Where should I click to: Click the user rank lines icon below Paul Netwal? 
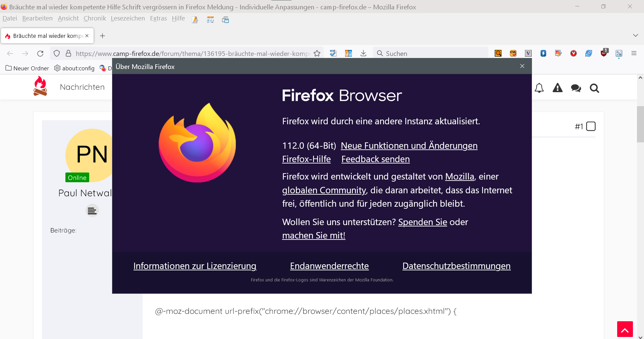click(x=92, y=211)
